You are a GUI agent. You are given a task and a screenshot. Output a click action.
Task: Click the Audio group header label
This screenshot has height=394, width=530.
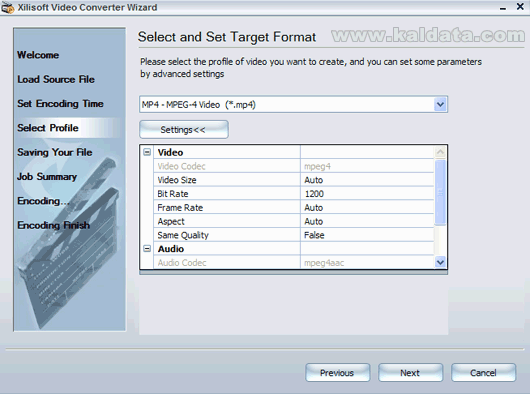[171, 249]
